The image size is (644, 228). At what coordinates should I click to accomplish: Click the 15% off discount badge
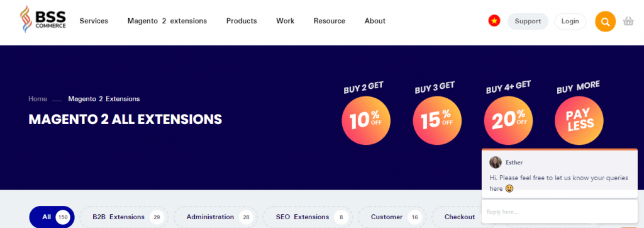click(x=437, y=120)
